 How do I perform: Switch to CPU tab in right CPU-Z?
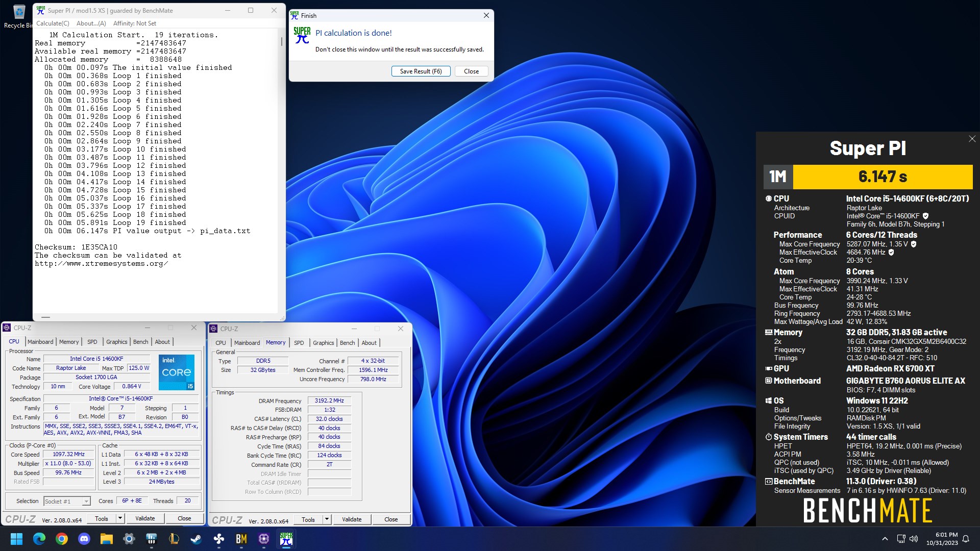(x=220, y=343)
